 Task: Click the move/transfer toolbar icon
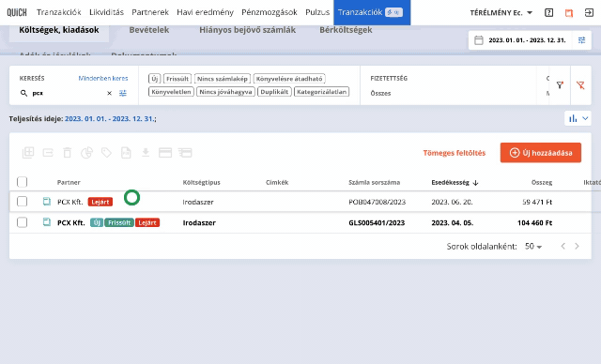coord(48,153)
